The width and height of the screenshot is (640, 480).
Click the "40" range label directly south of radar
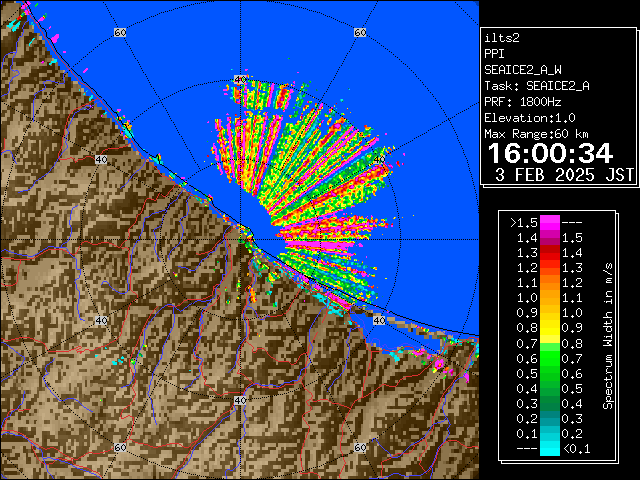click(240, 400)
